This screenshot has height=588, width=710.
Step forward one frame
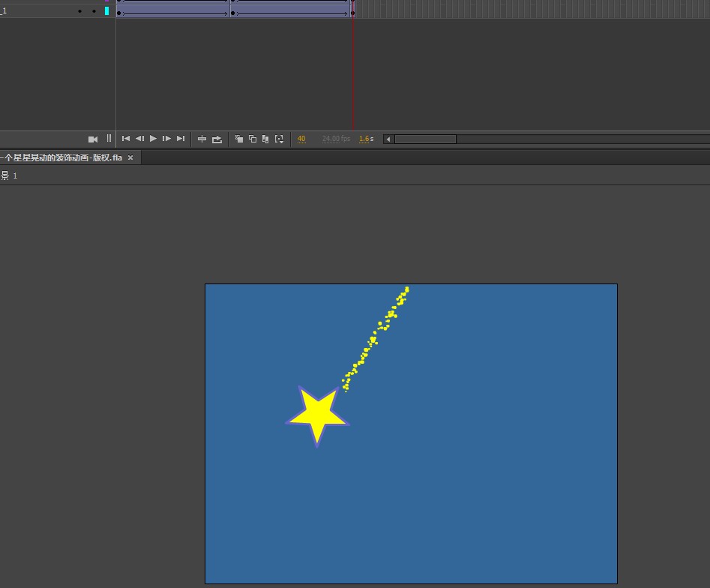pos(166,139)
